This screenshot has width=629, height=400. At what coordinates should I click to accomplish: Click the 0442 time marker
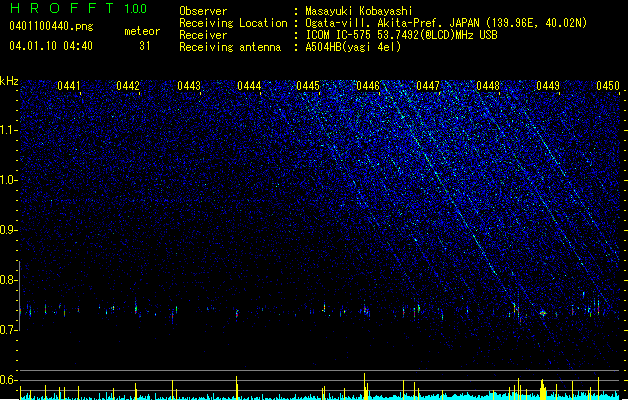(128, 86)
